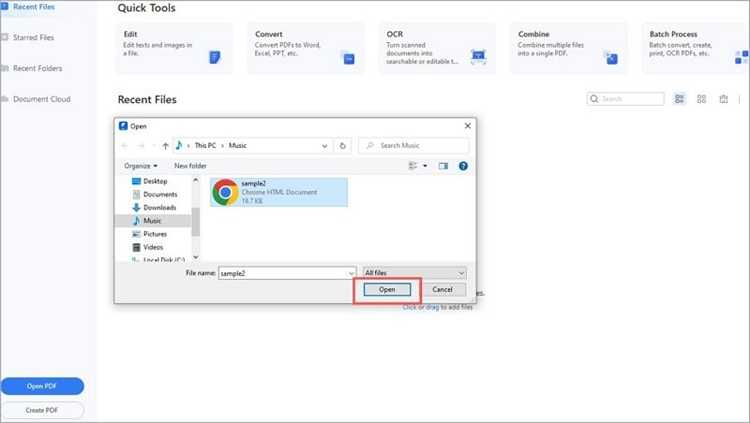Click the Open PDF button
The width and height of the screenshot is (750, 423).
point(42,386)
